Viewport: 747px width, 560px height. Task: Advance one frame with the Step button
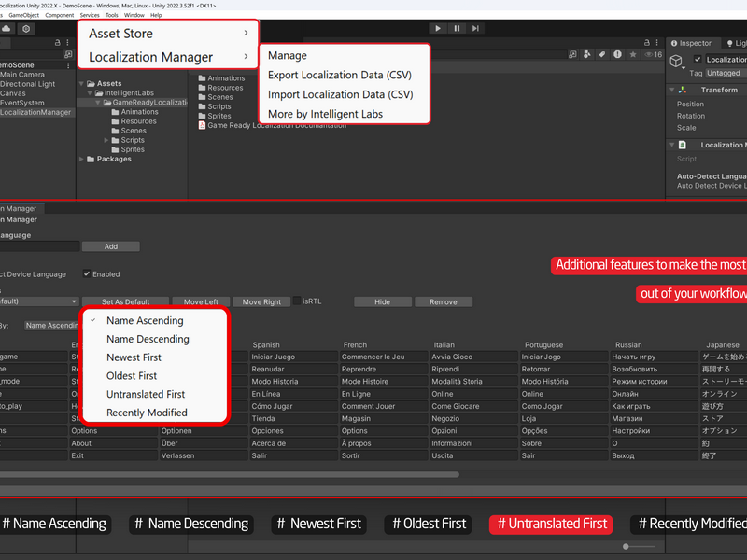[x=475, y=28]
